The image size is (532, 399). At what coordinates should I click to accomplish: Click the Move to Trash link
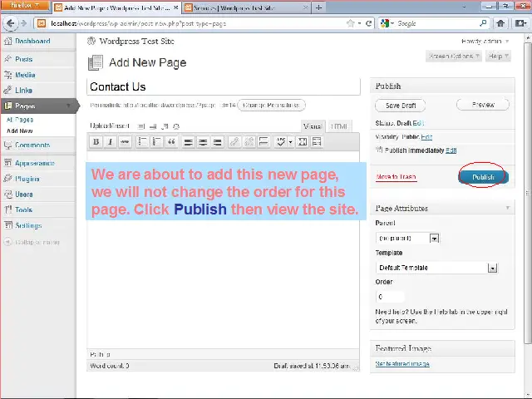[x=396, y=177]
